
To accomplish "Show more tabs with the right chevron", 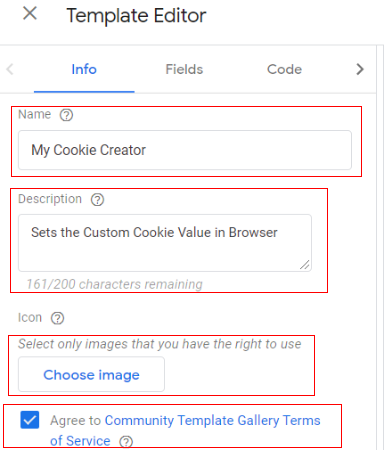I will point(360,69).
